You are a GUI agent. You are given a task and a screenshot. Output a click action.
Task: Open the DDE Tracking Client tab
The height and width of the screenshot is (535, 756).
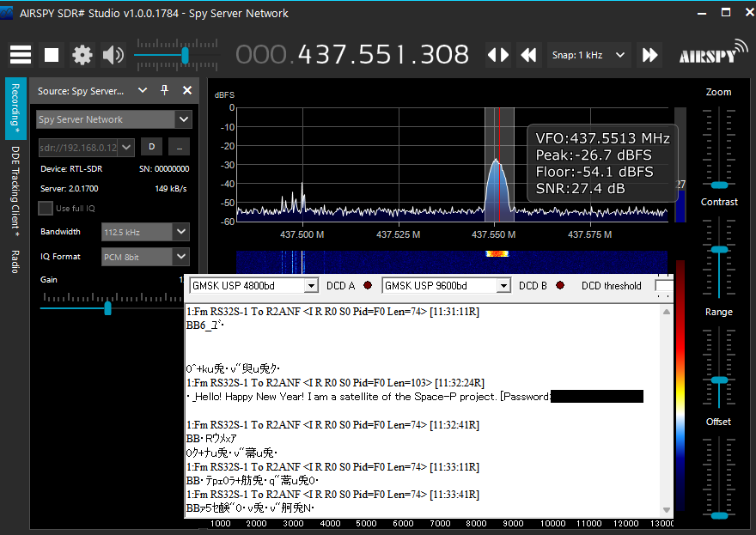click(15, 192)
